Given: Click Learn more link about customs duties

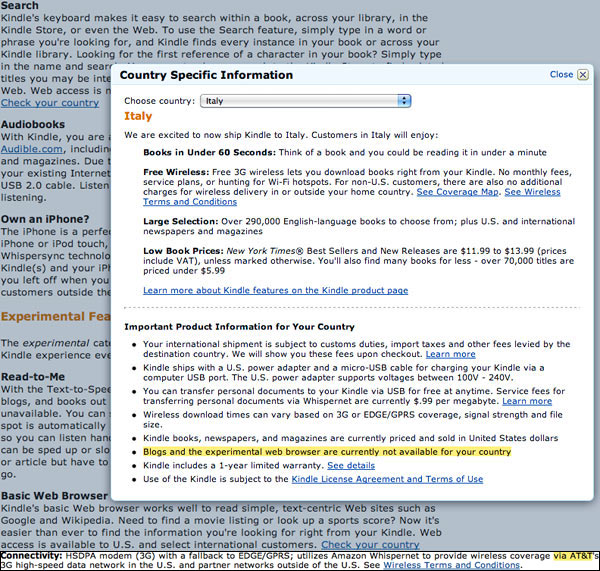Looking at the screenshot, I should point(450,354).
